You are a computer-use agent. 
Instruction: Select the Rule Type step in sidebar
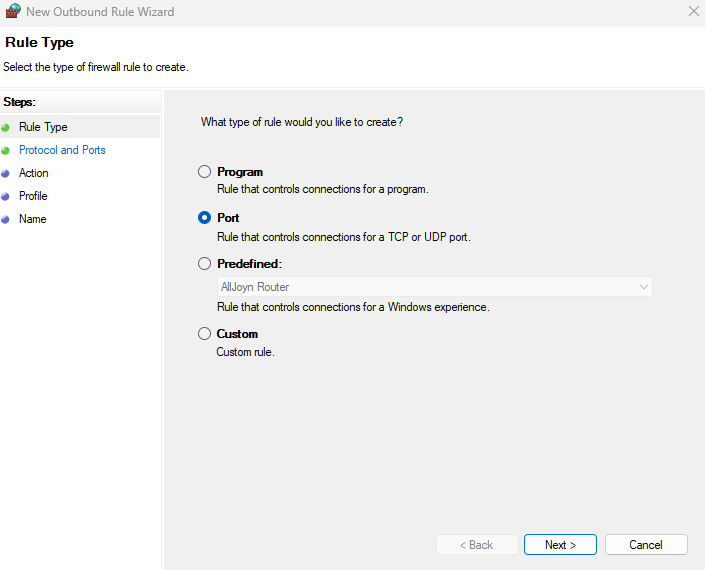(x=43, y=127)
